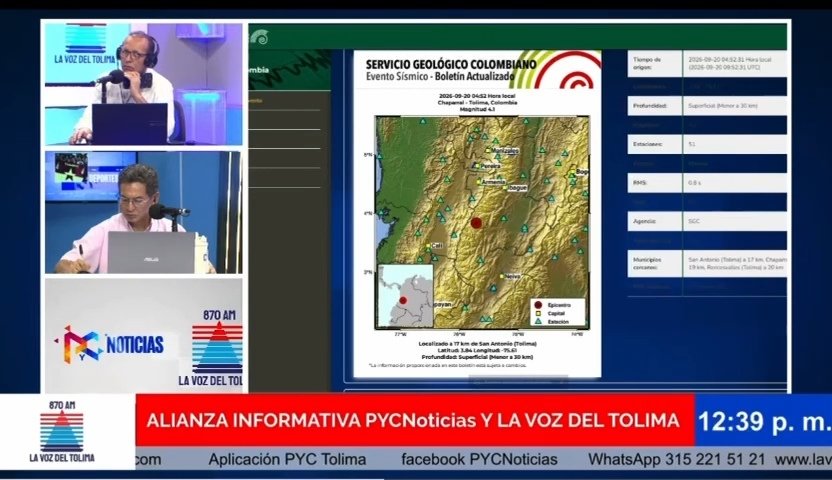Click the La Voz del Tolima logo beside banner

tap(62, 432)
